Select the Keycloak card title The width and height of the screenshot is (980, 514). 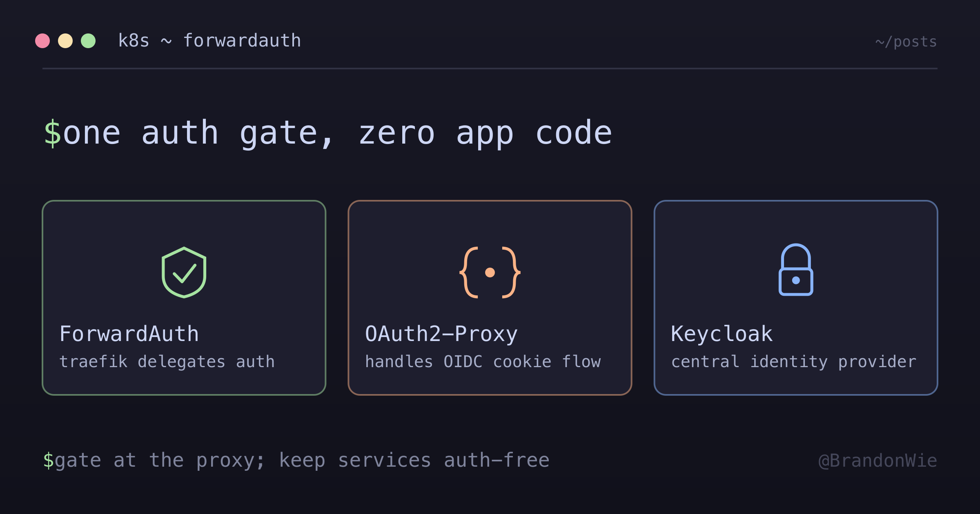(722, 334)
